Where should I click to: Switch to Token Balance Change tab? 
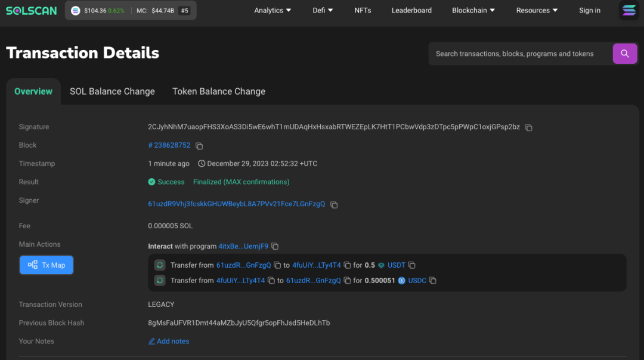219,91
